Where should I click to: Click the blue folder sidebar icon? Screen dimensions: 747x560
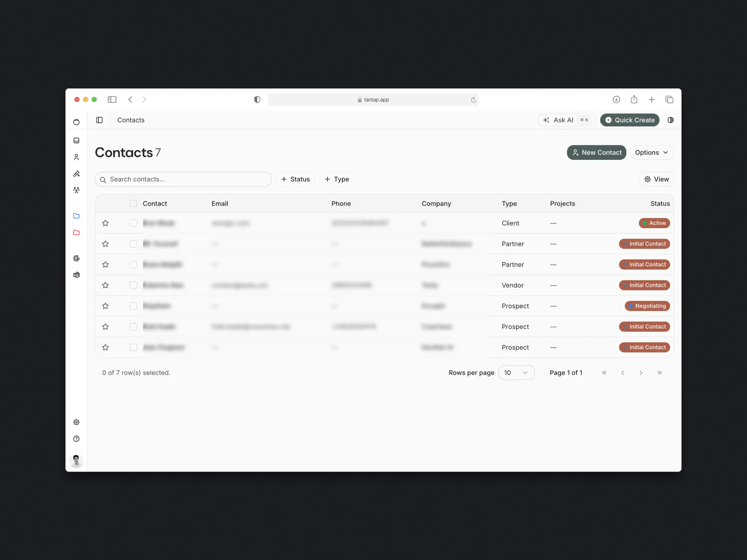coord(76,216)
